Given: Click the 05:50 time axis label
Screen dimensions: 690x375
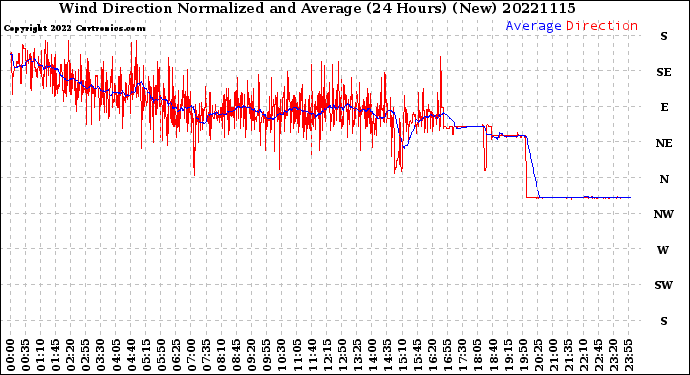Looking at the screenshot, I should coord(161,355).
